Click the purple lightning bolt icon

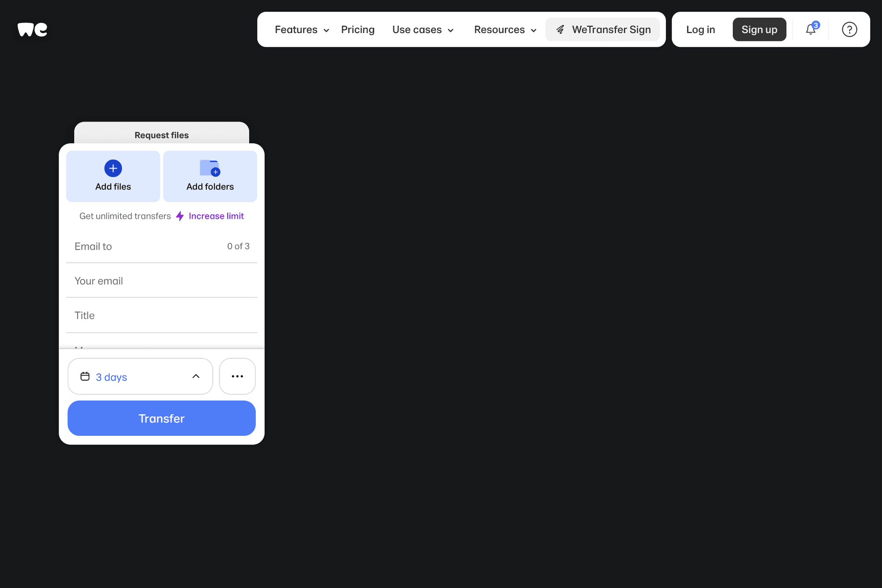click(180, 216)
